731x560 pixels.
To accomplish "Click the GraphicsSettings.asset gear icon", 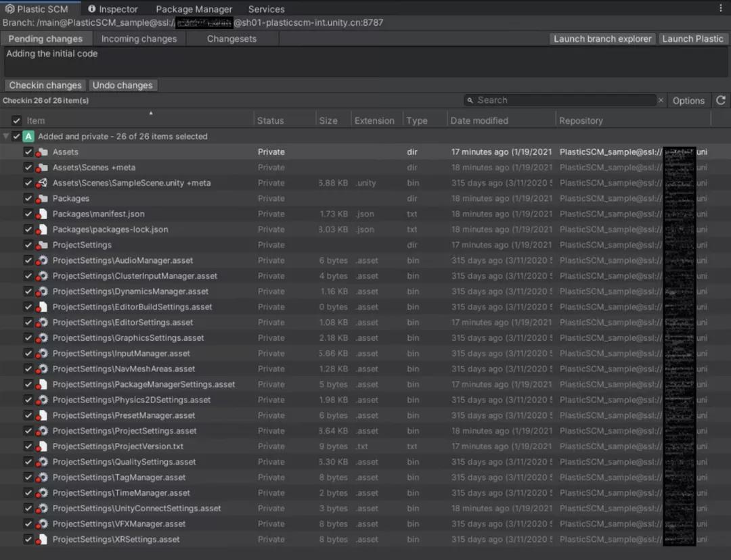I will click(x=42, y=337).
